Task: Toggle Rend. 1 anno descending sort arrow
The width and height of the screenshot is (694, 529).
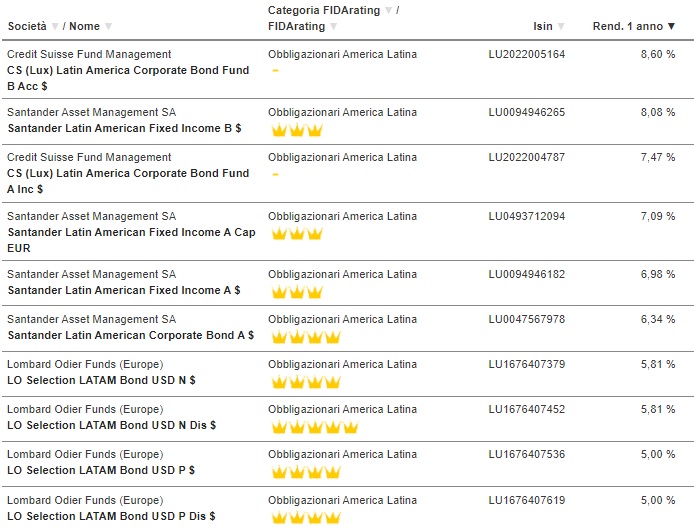Action: [x=671, y=27]
